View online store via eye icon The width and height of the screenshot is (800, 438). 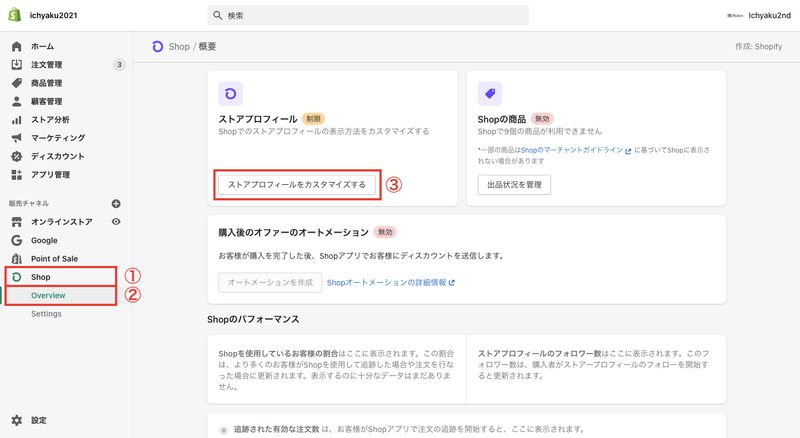(x=116, y=222)
